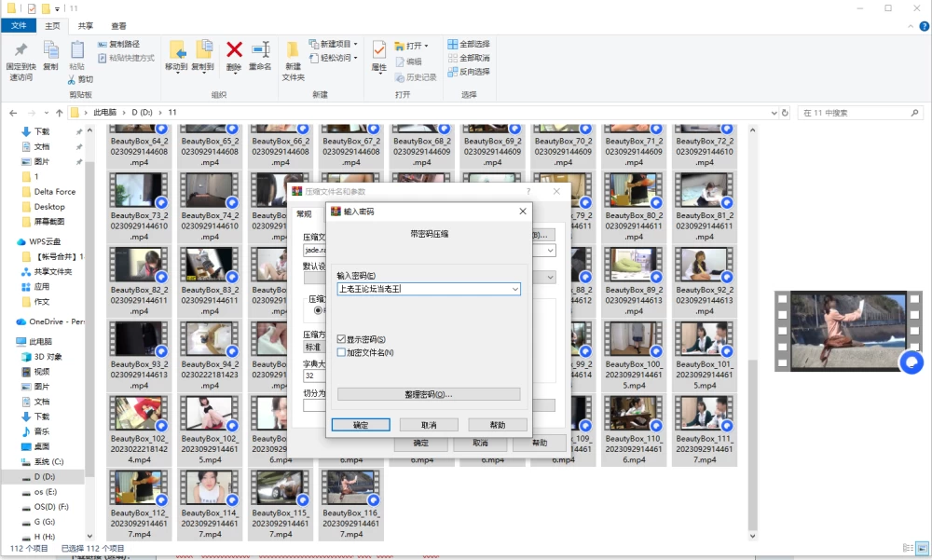The width and height of the screenshot is (932, 560).
Task: Open the Open (打开) ribbon dropdown
Action: (x=411, y=46)
